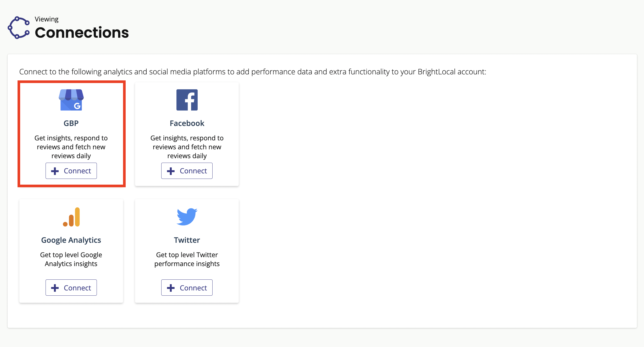Connect Google Analytics
The image size is (644, 347).
[x=71, y=288]
